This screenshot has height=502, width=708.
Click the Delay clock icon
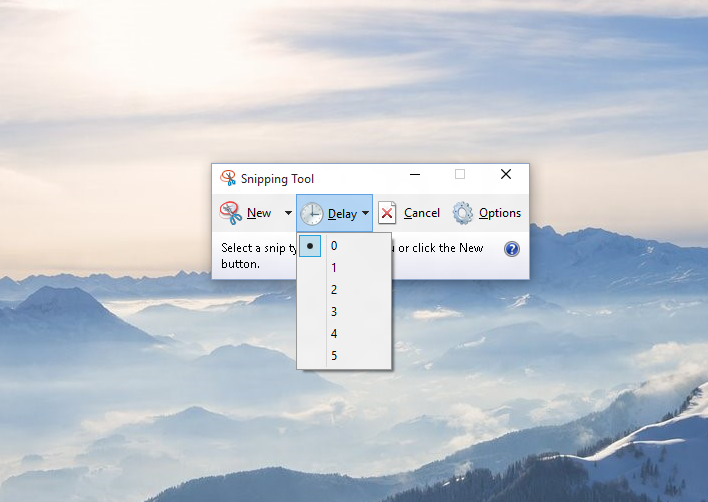coord(312,213)
